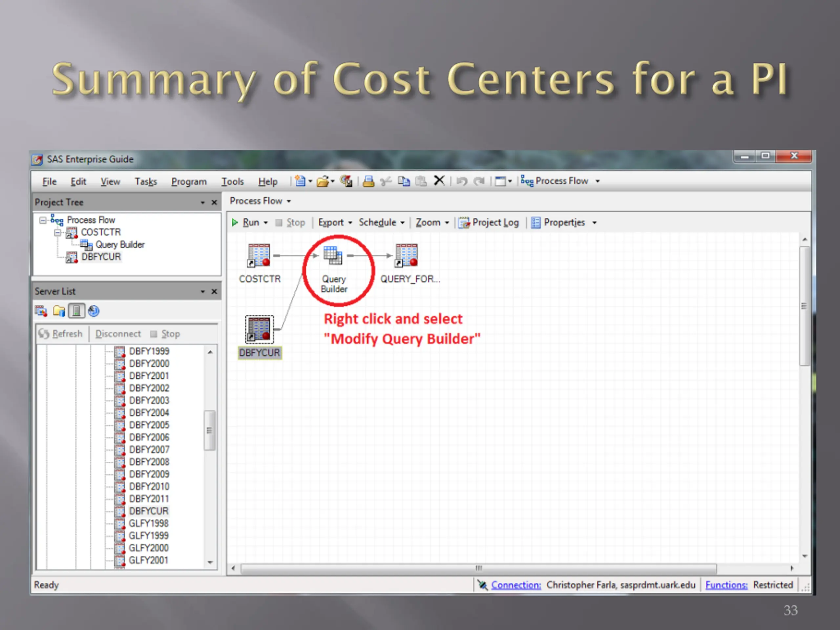Click the Refresh button in Server List
Viewport: 840px width, 630px height.
[60, 334]
